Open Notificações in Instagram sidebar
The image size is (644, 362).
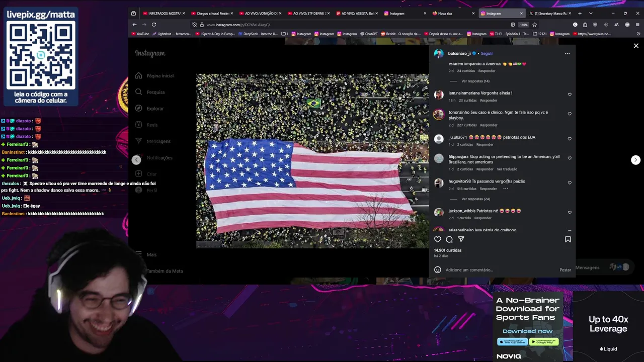(153, 158)
